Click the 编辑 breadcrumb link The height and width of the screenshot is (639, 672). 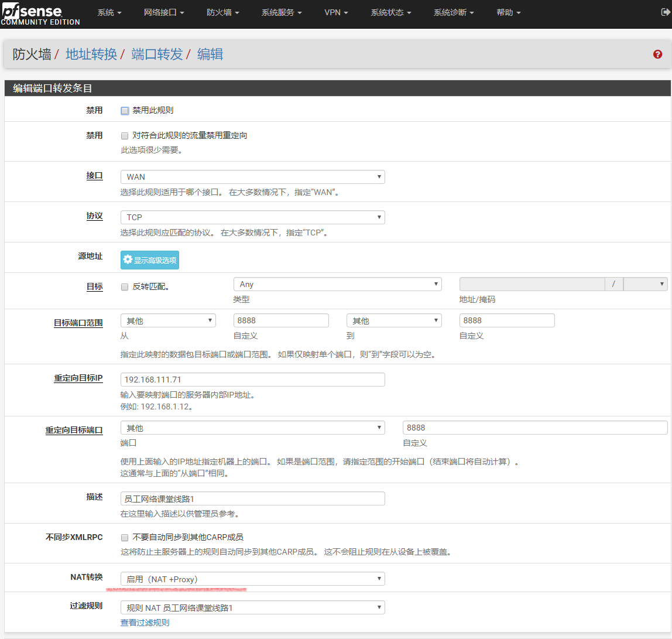pos(210,54)
